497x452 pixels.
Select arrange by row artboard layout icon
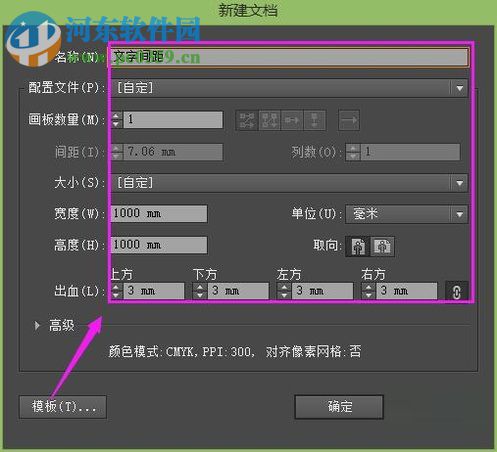[292, 120]
